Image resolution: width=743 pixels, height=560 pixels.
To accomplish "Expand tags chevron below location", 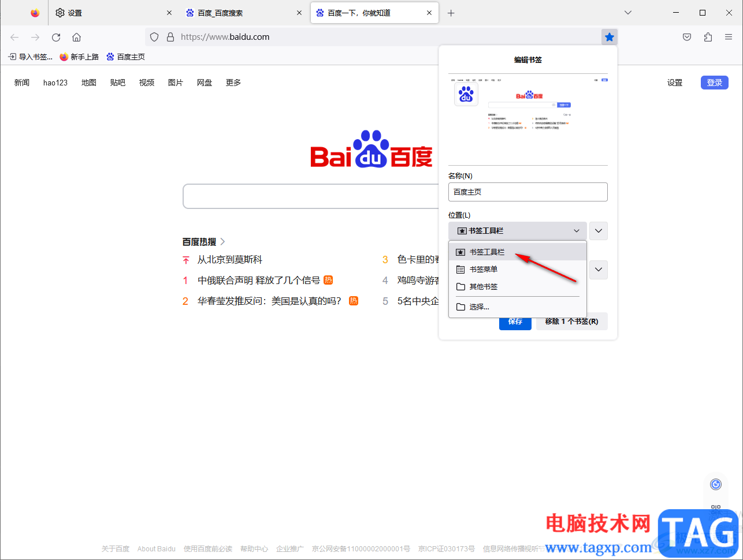I will coord(599,270).
